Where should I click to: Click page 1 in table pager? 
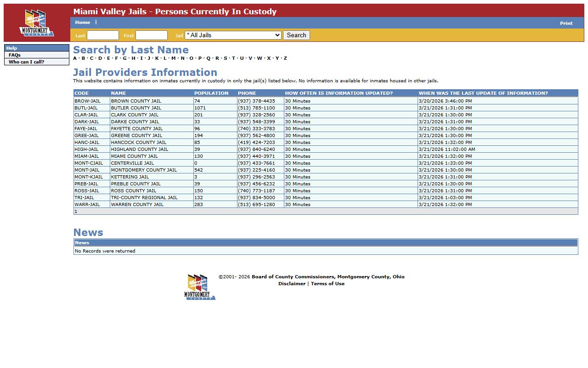click(76, 212)
